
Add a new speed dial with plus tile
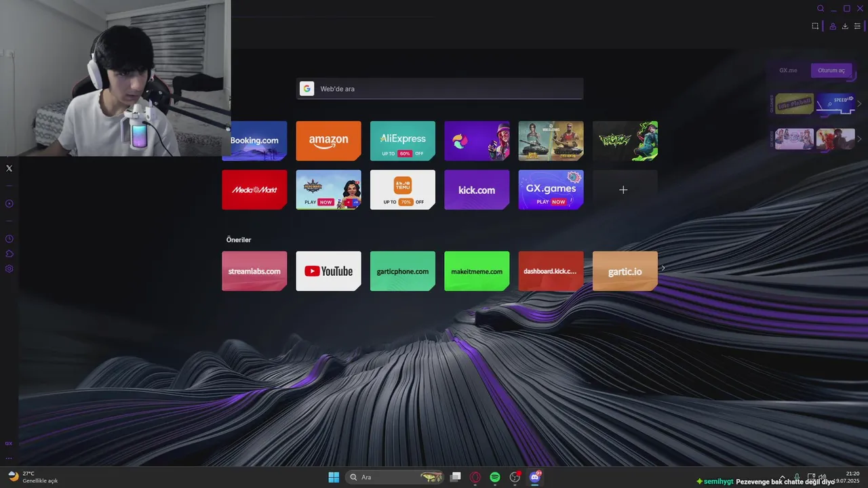625,190
